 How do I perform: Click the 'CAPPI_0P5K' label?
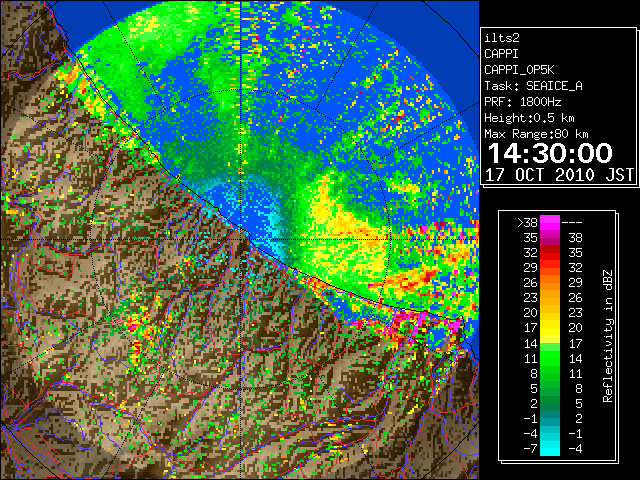coord(519,70)
